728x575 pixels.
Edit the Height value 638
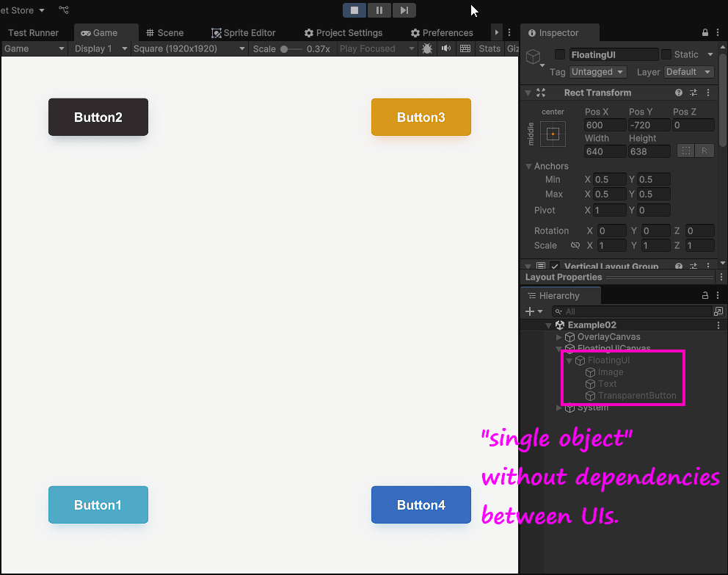point(649,152)
